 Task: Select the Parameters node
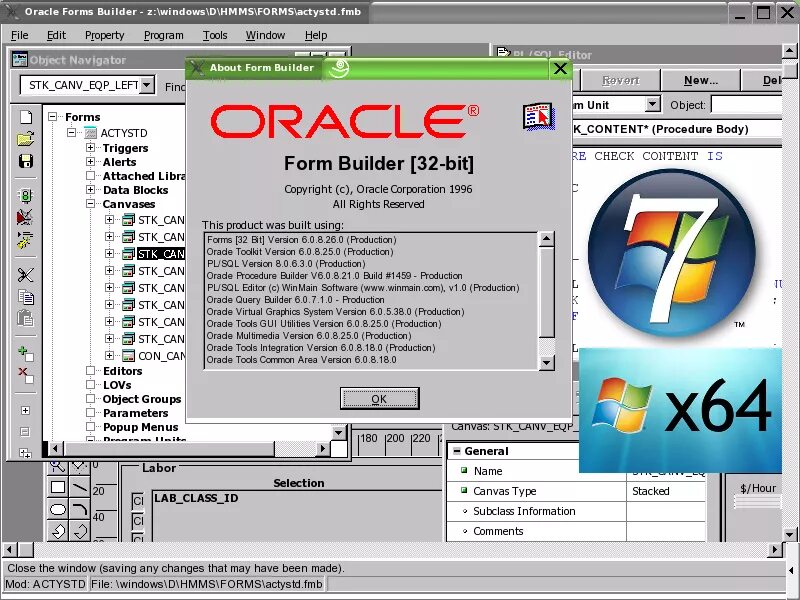pyautogui.click(x=135, y=413)
